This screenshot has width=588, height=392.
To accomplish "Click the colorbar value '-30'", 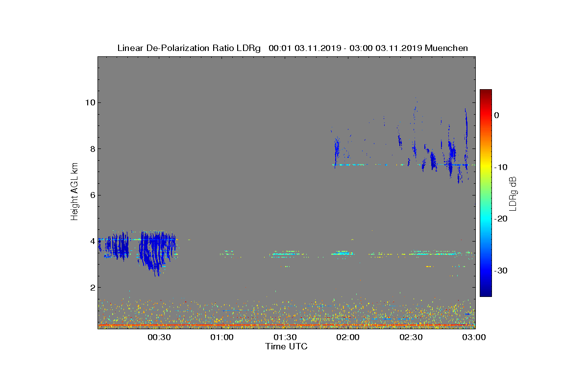I will (x=500, y=270).
